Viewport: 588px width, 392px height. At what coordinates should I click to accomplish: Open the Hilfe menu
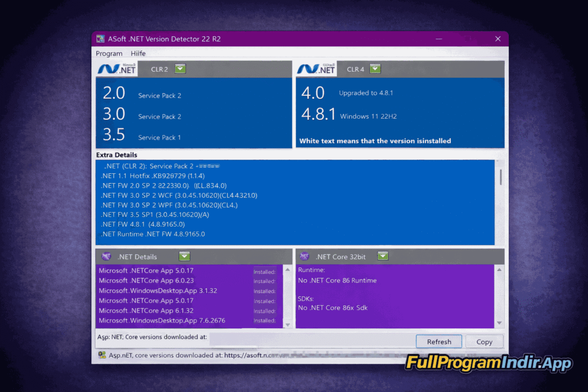coord(138,53)
